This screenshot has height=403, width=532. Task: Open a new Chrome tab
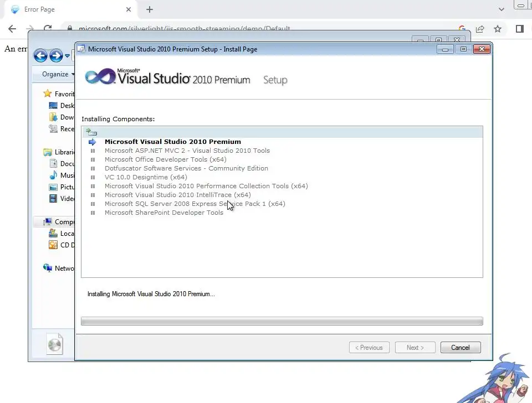[150, 9]
